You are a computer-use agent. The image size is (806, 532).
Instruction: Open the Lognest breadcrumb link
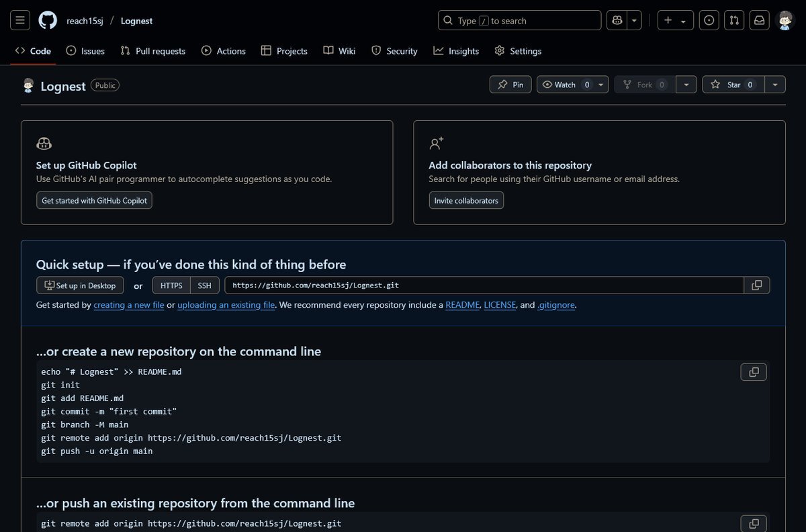pos(136,21)
